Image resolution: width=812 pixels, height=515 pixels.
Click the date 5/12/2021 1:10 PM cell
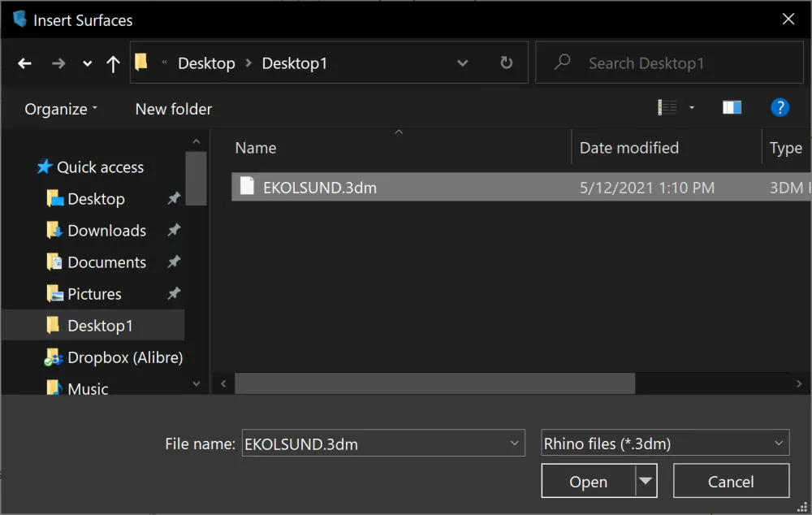point(647,187)
